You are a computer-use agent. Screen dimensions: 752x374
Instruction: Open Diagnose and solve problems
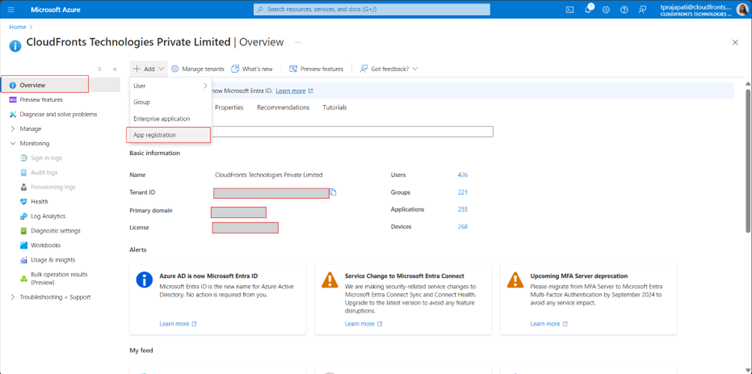click(x=58, y=114)
